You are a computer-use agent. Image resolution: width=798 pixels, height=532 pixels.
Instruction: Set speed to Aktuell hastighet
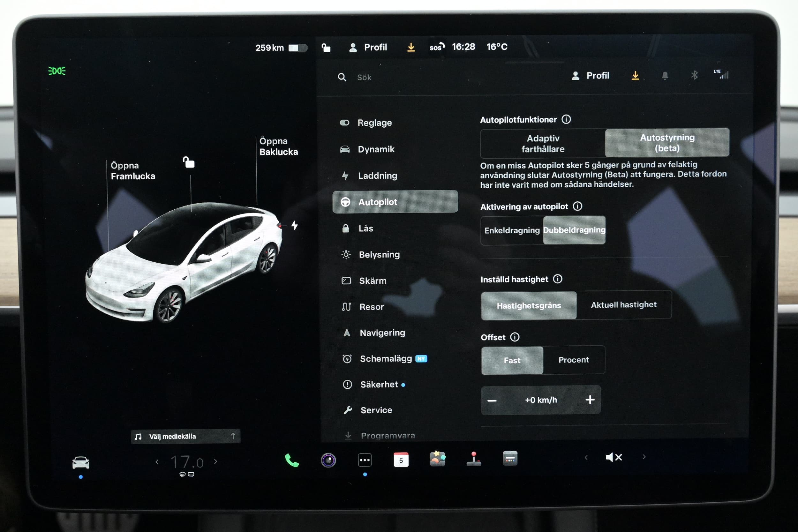624,305
